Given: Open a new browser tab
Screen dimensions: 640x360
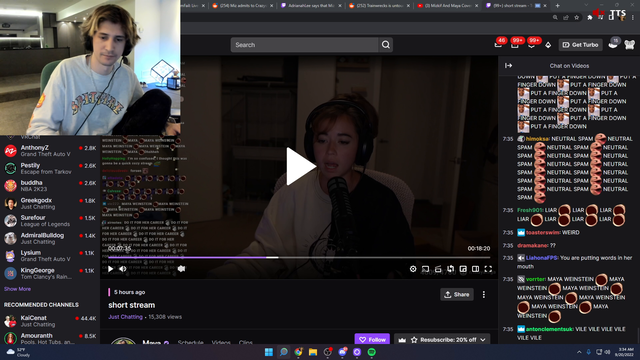Looking at the screenshot, I should pos(557,6).
